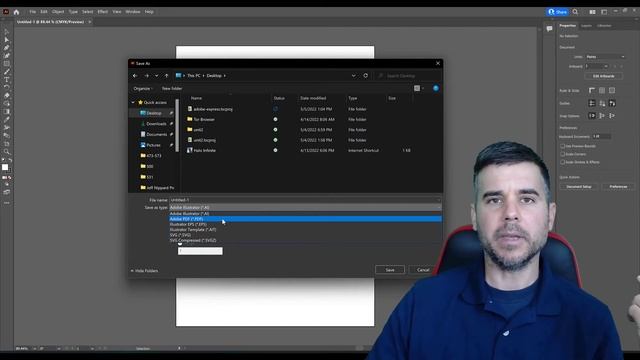Open the Effect menu
This screenshot has height=360, width=640.
[x=102, y=12]
